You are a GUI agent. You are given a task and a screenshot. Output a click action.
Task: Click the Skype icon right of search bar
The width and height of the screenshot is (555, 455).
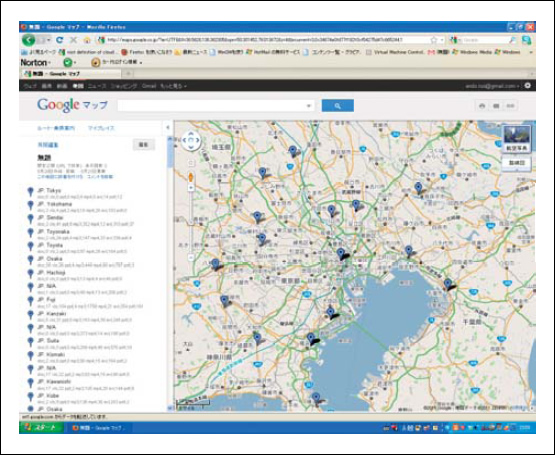tap(526, 40)
